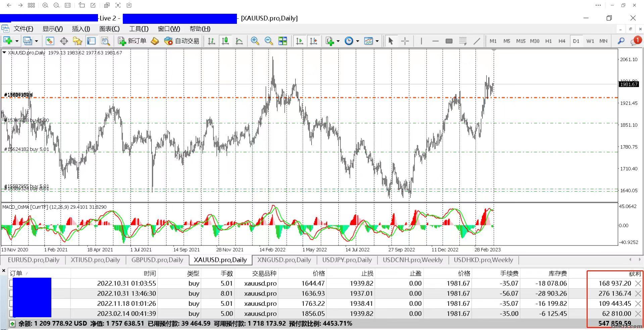Collapse the XAUUSD.pro,Daily chart title triangle

(4, 52)
